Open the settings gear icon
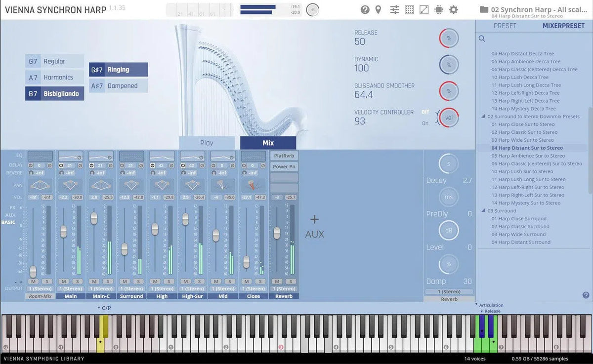593x364 pixels. coord(453,9)
